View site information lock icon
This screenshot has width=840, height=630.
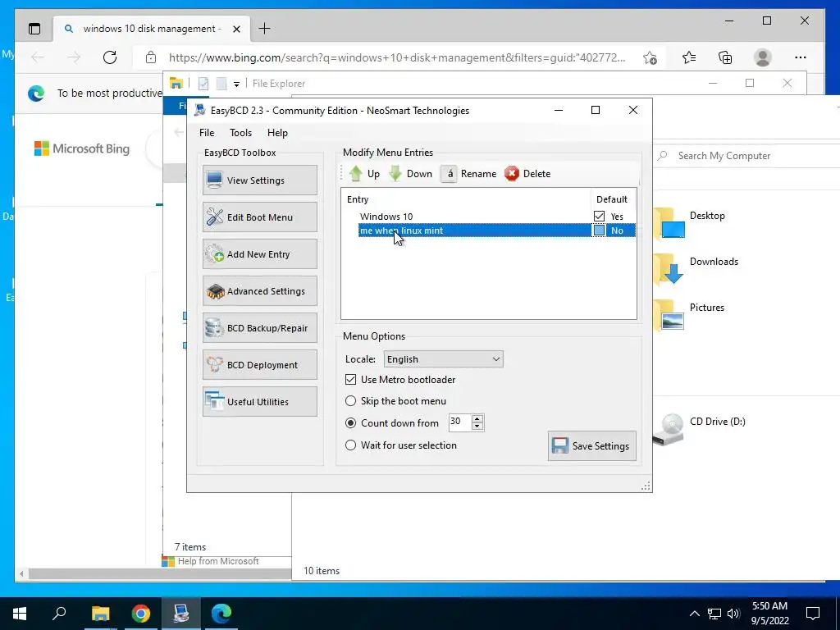click(151, 57)
